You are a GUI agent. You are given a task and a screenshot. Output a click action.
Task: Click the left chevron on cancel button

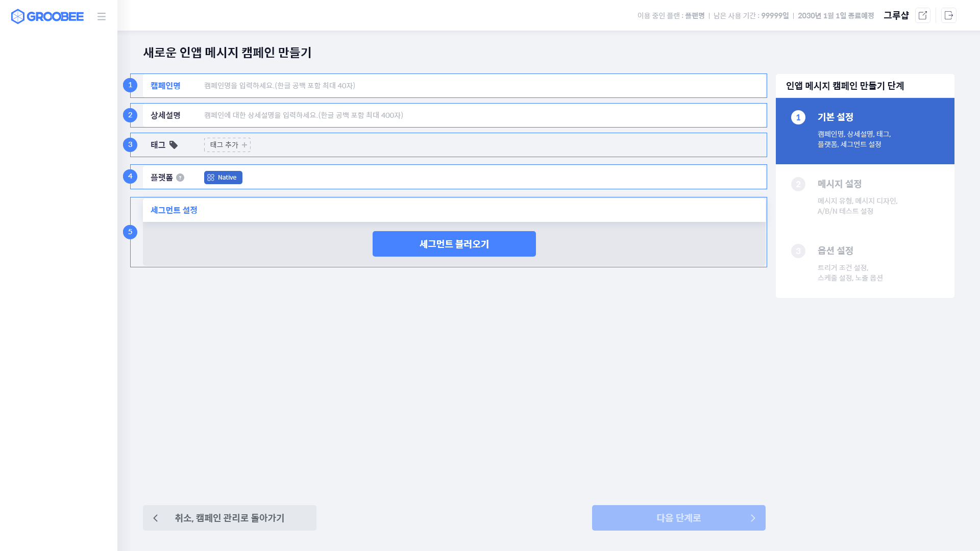click(x=156, y=518)
